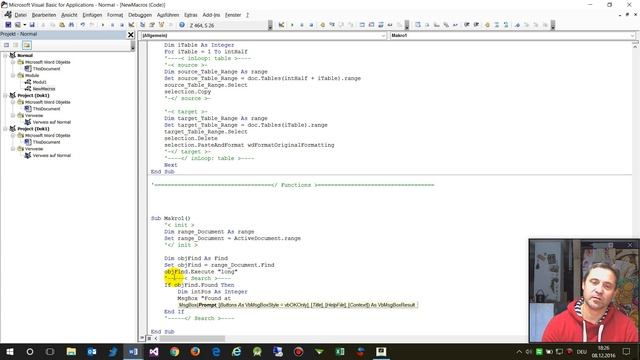Click List Properties/Methods in Edit toolbar
Viewport: 640px width, 360px height.
click(x=418, y=25)
